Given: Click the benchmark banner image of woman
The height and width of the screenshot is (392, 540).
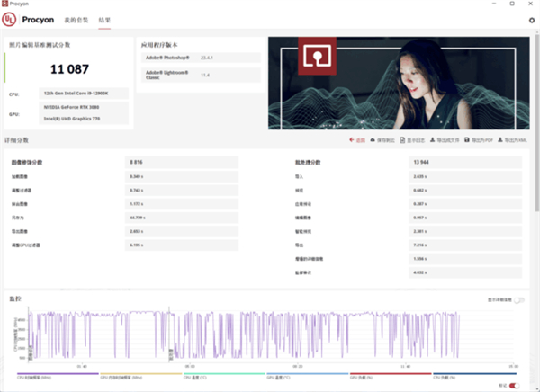Looking at the screenshot, I should [399, 83].
